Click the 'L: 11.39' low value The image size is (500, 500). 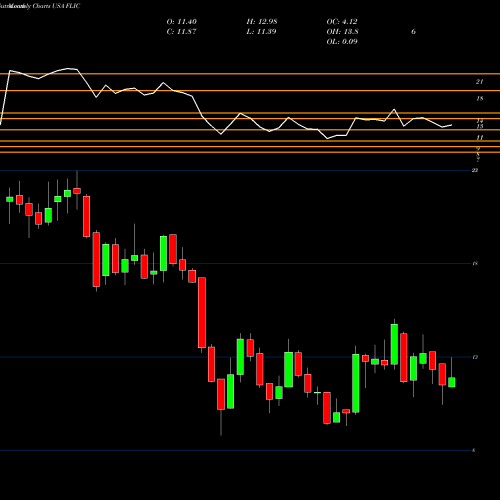[x=261, y=32]
